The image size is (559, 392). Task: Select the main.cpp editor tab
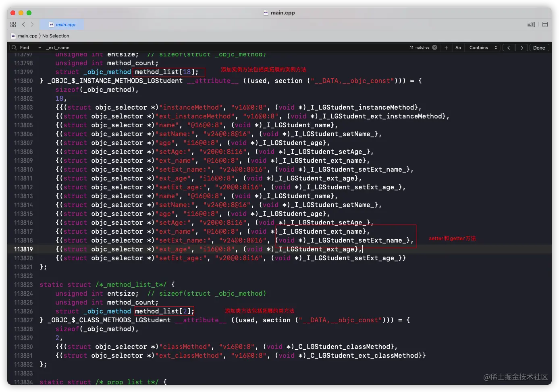tap(62, 25)
